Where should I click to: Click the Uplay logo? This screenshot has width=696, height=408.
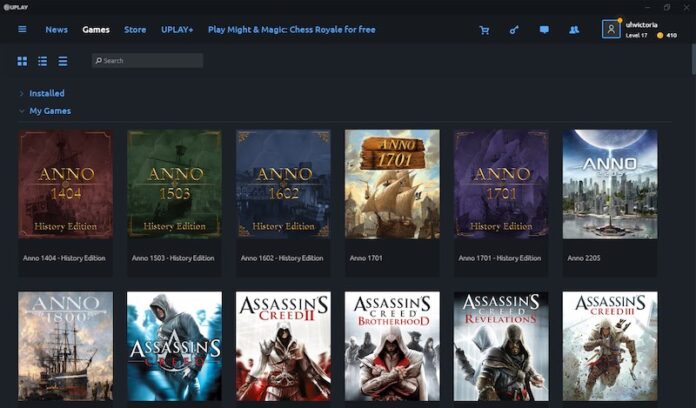[16, 7]
